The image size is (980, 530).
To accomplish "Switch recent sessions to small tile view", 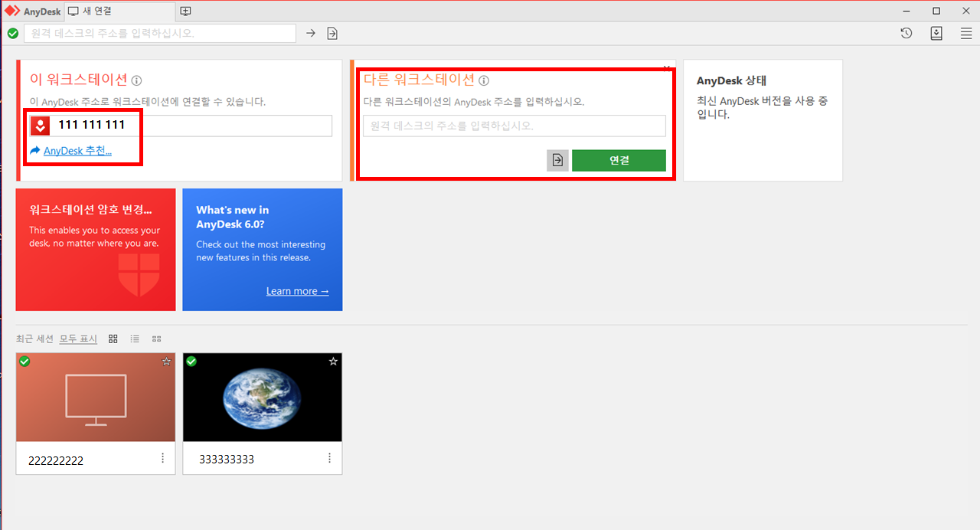I will point(156,339).
